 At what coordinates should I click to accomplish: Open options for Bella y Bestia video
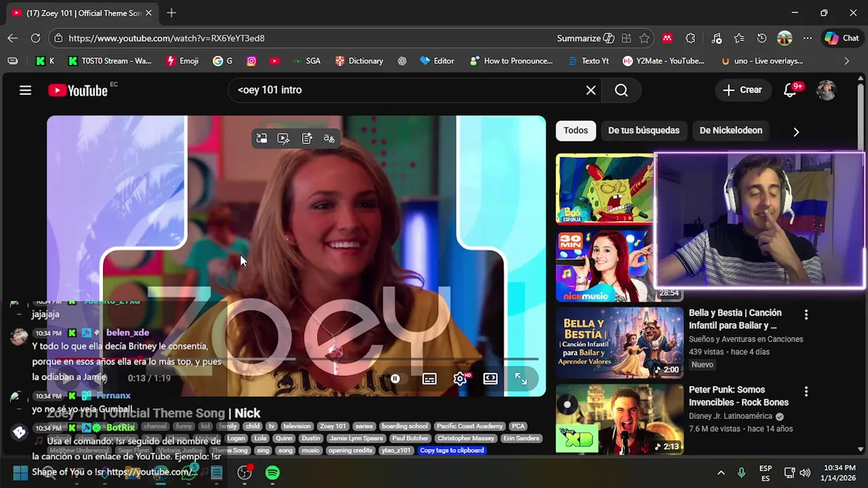pyautogui.click(x=806, y=314)
